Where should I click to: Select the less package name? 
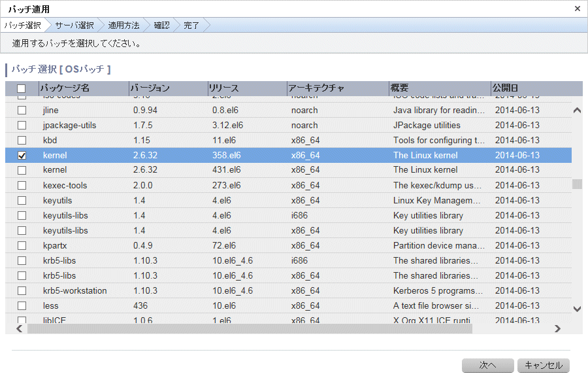pyautogui.click(x=50, y=305)
